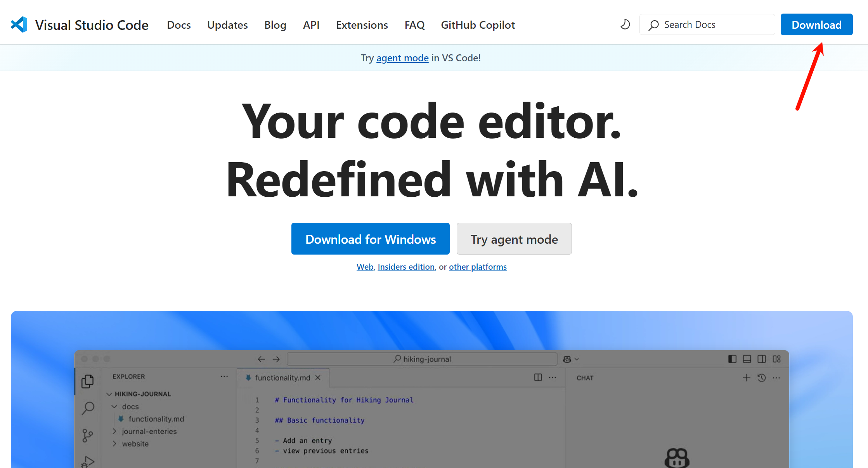Open the Docs menu item
The width and height of the screenshot is (868, 468).
[x=179, y=25]
